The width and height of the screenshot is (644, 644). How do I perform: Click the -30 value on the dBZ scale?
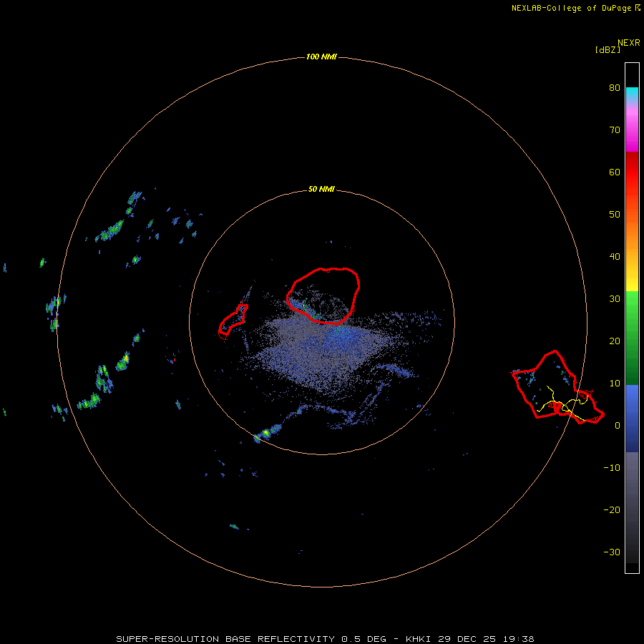[x=612, y=552]
